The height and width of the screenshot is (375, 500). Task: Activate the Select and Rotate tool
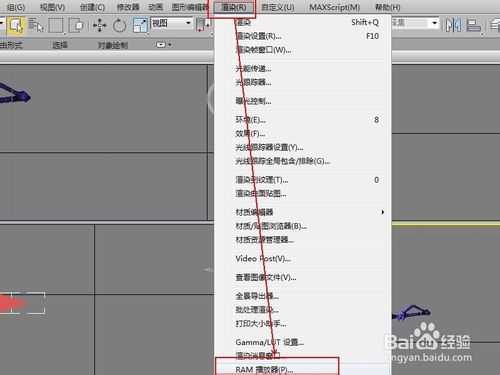[x=119, y=25]
